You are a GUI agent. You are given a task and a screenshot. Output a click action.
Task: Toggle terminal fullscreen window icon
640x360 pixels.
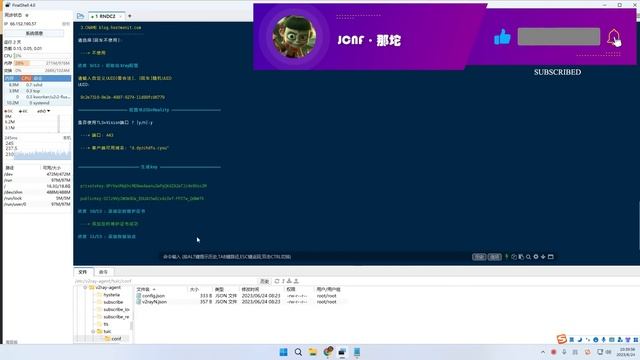click(551, 257)
